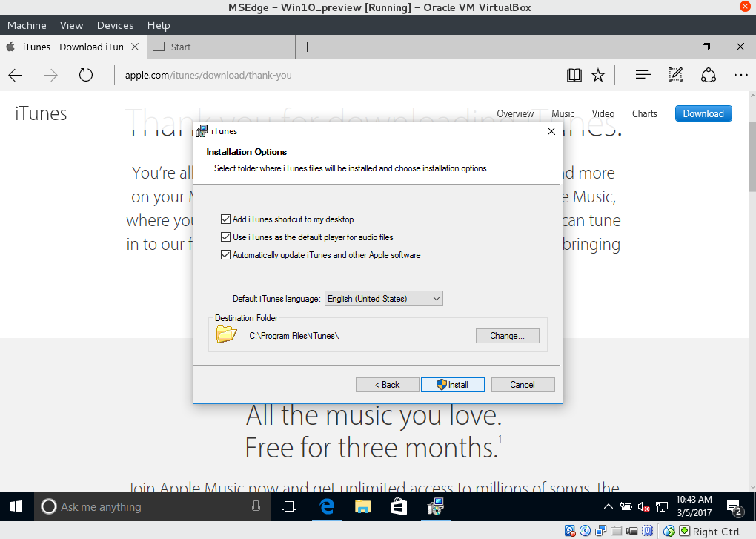Click VirtualBox optical disc status icon
The width and height of the screenshot is (756, 539).
586,532
